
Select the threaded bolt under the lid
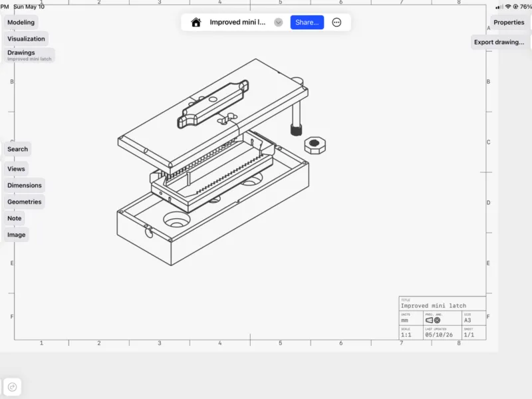coord(296,120)
